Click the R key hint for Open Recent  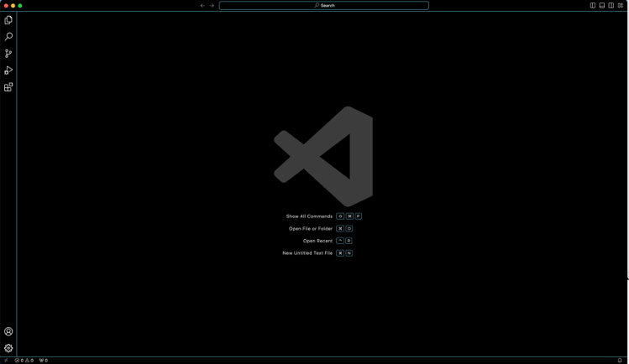[x=349, y=241]
